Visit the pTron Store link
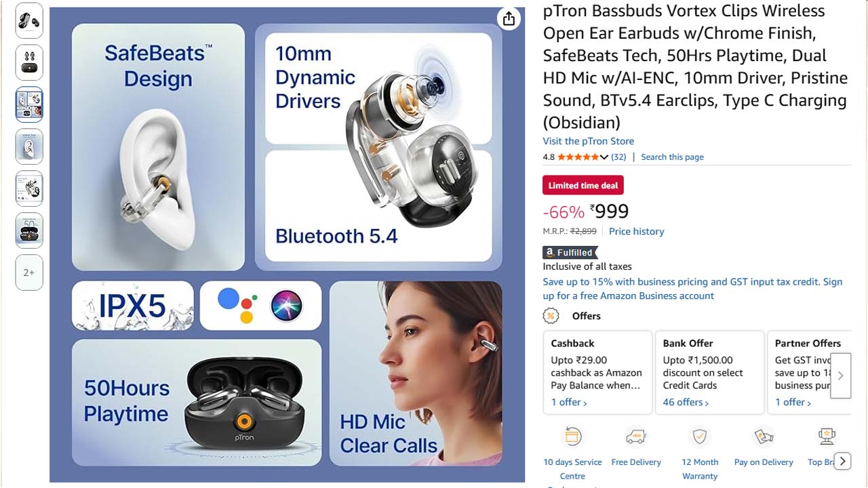Image resolution: width=868 pixels, height=488 pixels. (x=589, y=141)
